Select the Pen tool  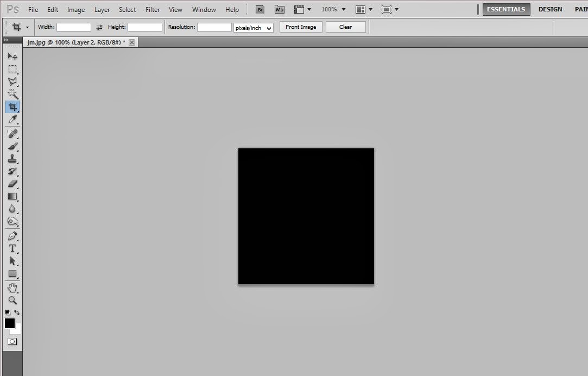[x=12, y=236]
